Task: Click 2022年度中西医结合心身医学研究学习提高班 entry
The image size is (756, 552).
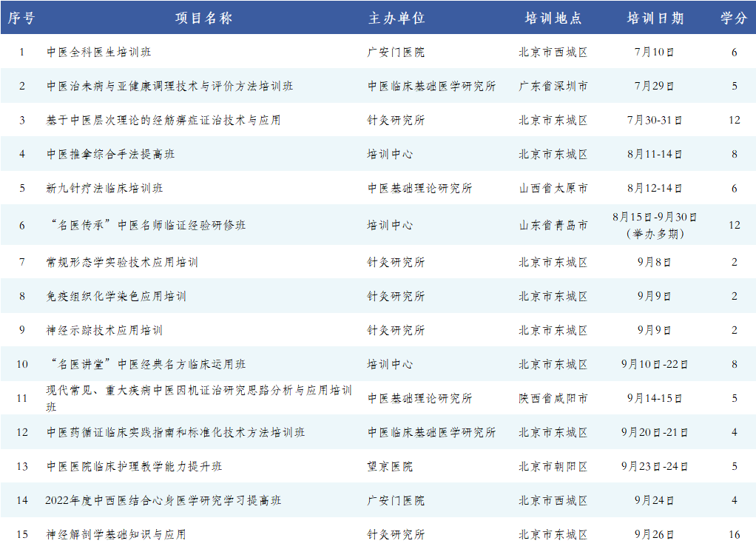Action: 163,501
